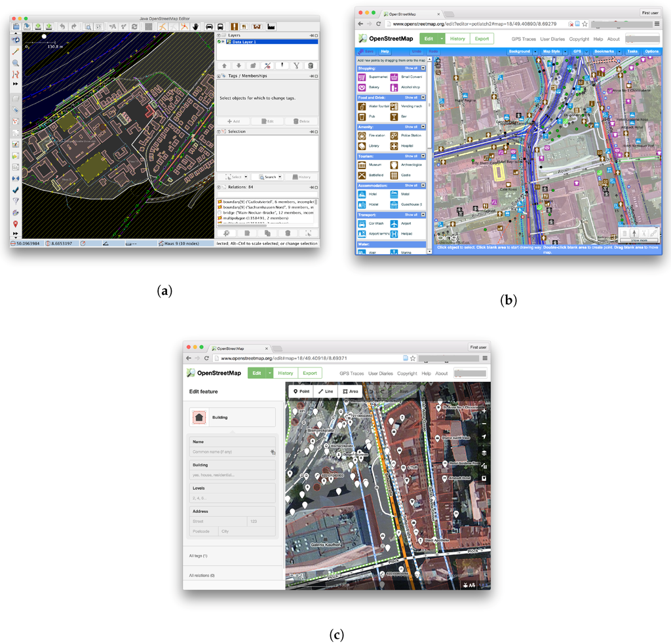Image resolution: width=671 pixels, height=644 pixels.
Task: Open the Background dropdown arrow in Potlatch
Action: pos(535,52)
